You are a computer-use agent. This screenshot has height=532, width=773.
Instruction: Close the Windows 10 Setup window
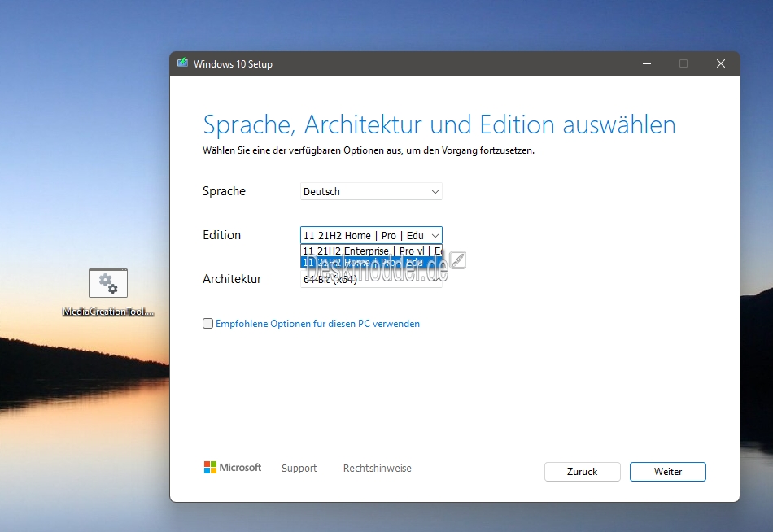point(721,63)
